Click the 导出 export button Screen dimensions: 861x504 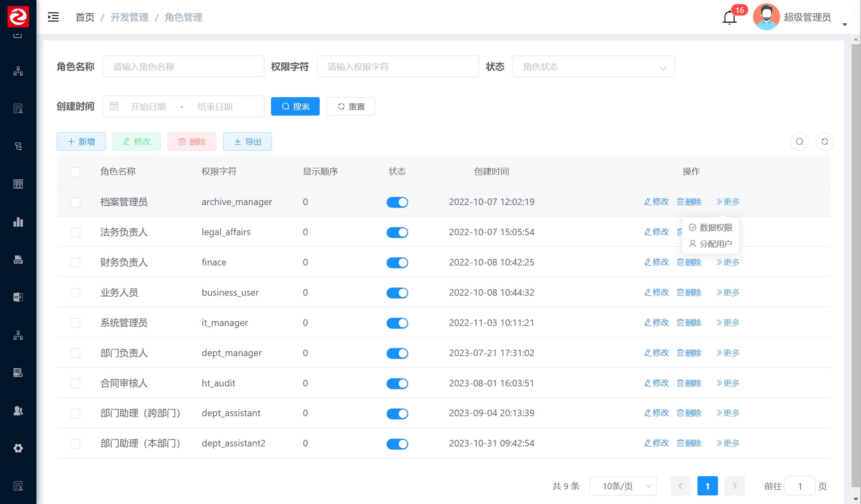[x=247, y=141]
